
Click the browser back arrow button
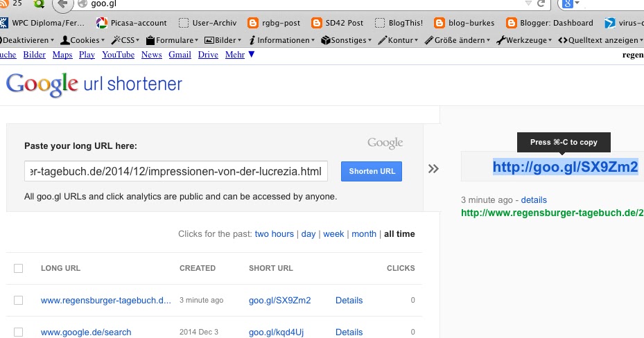(x=63, y=4)
